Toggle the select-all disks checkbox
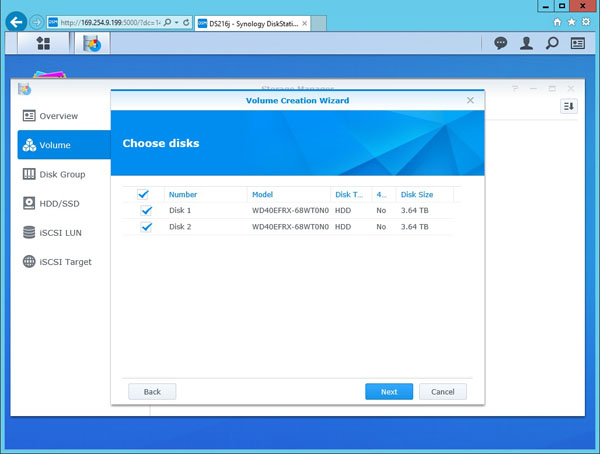Viewport: 600px width, 454px height. 143,194
